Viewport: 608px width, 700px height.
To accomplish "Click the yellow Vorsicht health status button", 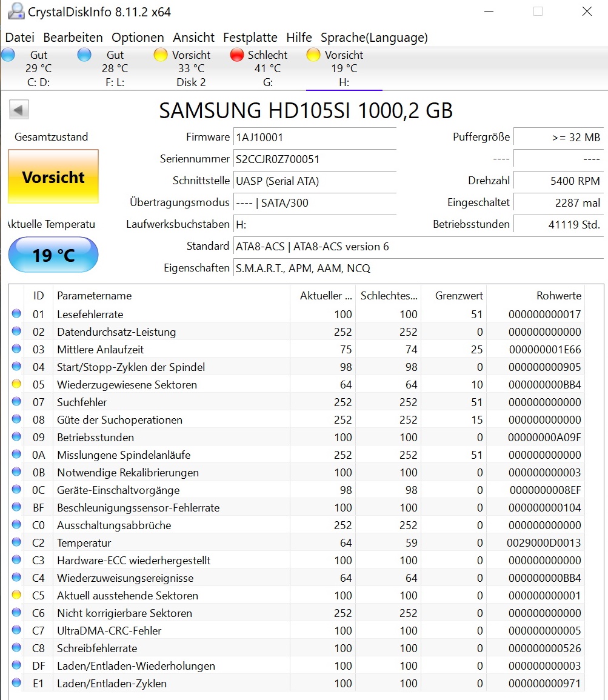I will (x=53, y=177).
